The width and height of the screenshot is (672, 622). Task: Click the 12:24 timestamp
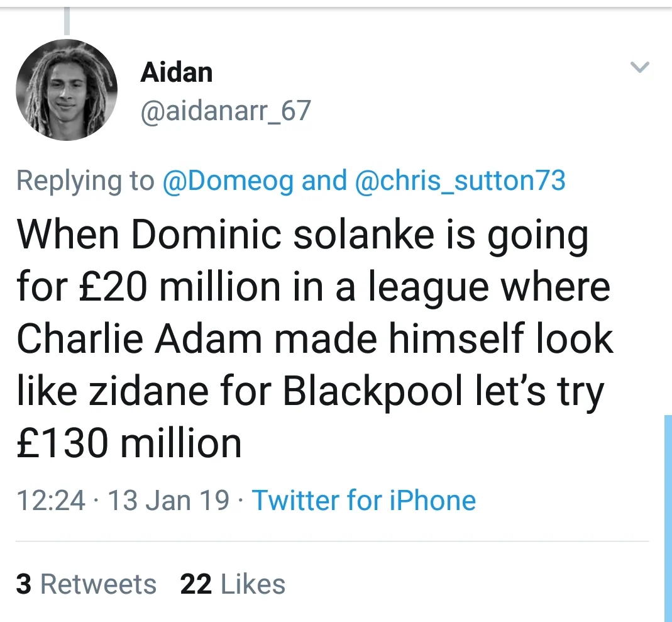[50, 500]
